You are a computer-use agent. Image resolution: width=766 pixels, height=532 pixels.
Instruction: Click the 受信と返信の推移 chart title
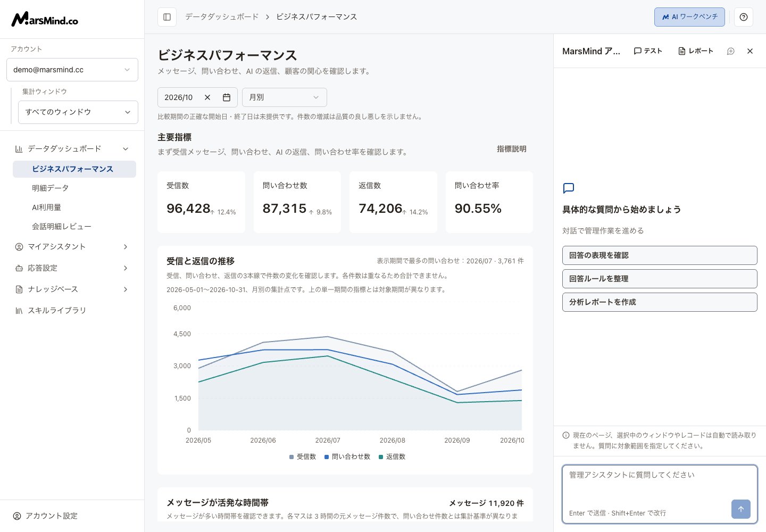click(201, 261)
